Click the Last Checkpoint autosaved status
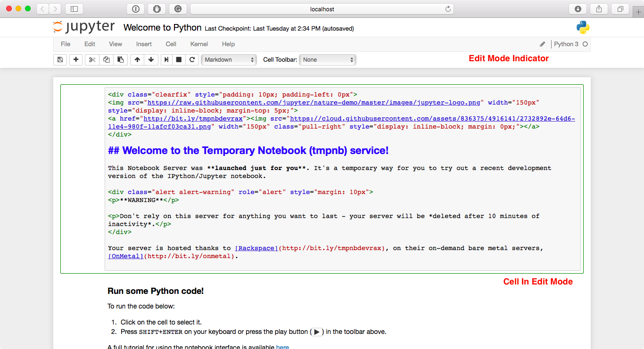644x349 pixels. pos(280,29)
